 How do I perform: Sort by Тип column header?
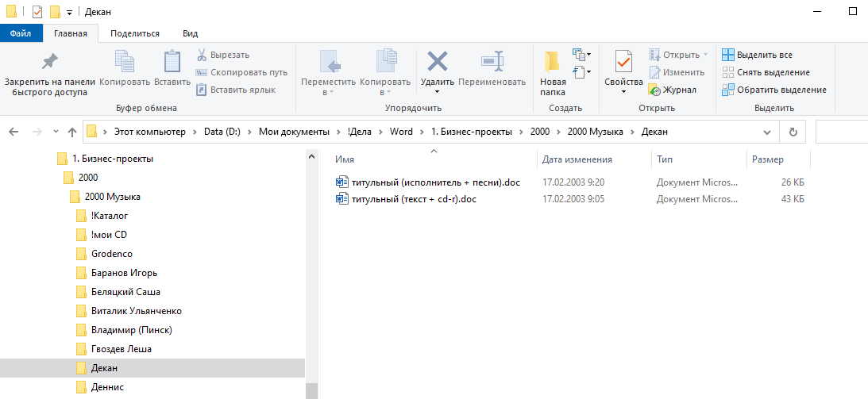click(699, 159)
